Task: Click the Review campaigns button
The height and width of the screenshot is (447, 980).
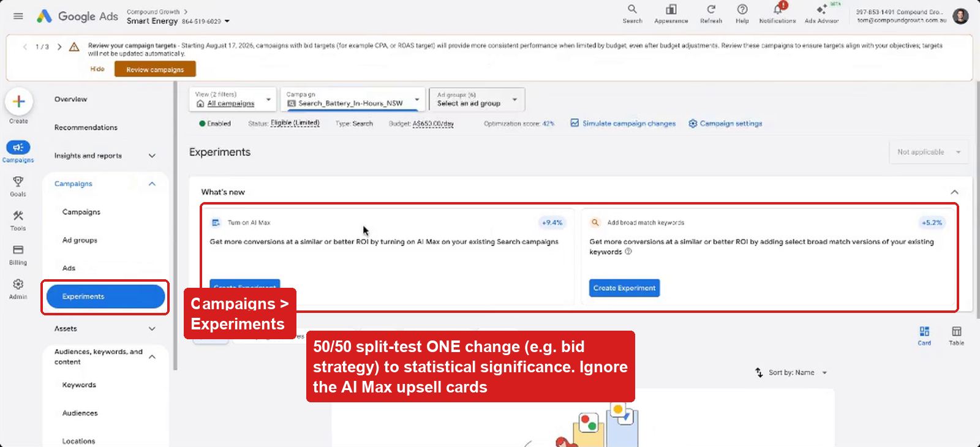Action: [155, 69]
